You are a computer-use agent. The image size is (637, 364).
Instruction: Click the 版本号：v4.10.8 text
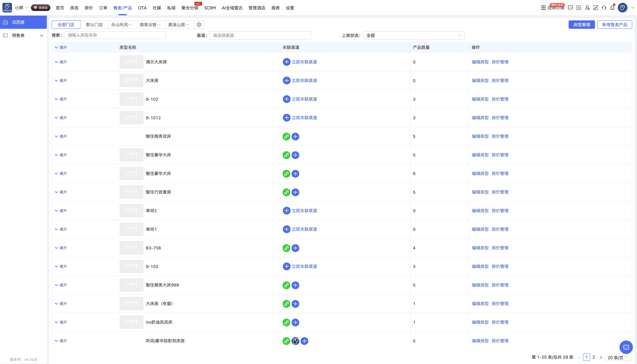(23, 360)
